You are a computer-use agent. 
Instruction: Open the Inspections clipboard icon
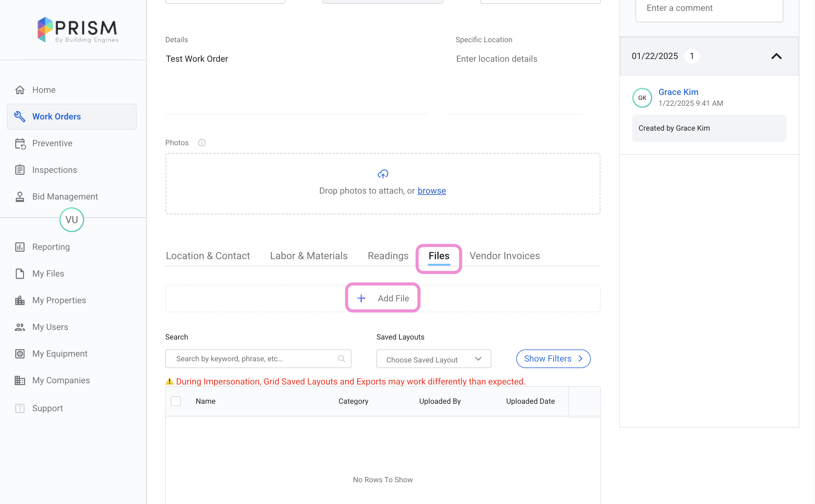pyautogui.click(x=20, y=170)
